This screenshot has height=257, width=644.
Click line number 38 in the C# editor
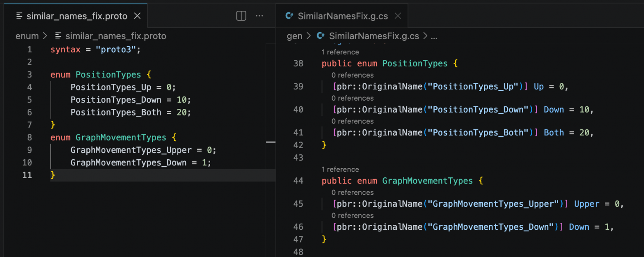click(298, 64)
